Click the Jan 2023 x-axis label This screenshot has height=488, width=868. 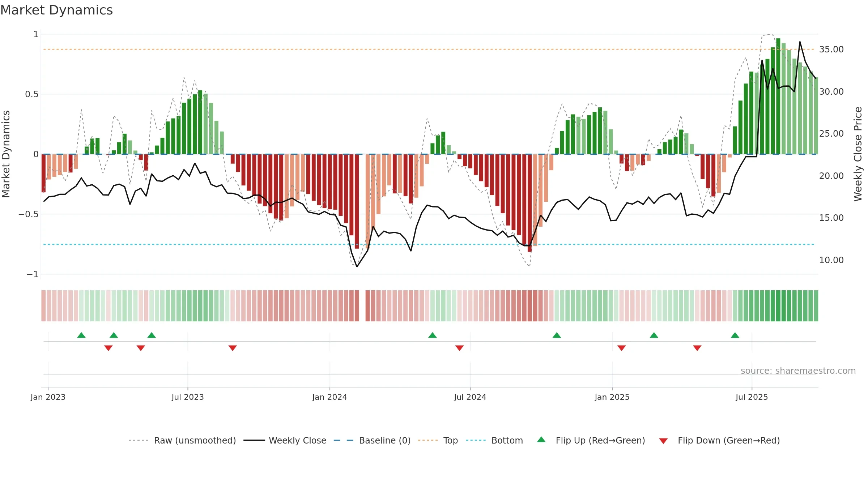[48, 397]
